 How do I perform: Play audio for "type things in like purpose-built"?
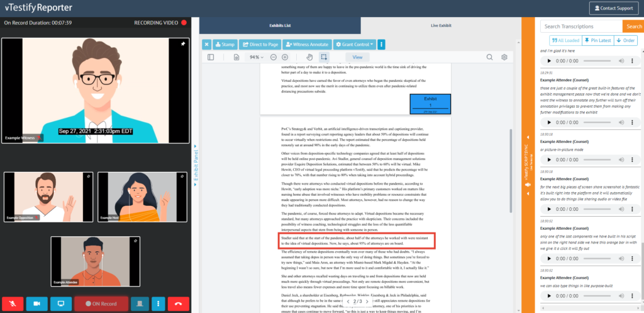(x=548, y=296)
